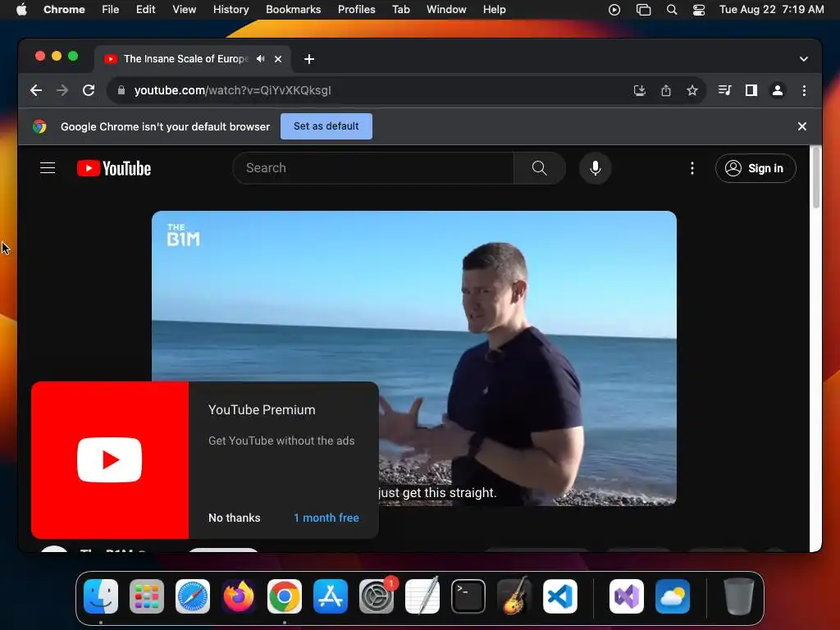Reload the page
This screenshot has width=840, height=630.
[89, 90]
